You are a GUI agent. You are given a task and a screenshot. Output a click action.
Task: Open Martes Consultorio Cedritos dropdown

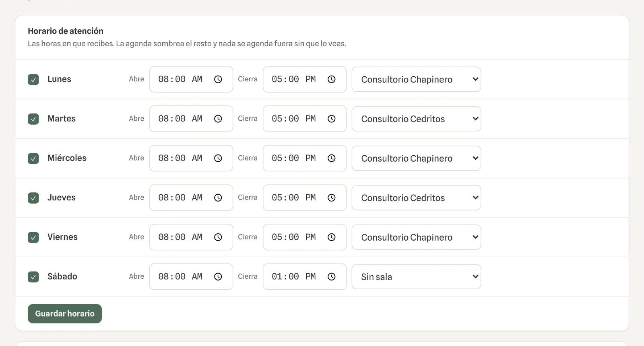(x=416, y=119)
